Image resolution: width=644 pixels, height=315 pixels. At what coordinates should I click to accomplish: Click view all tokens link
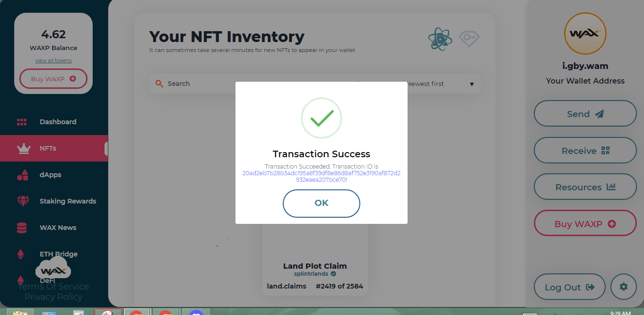[x=53, y=60]
